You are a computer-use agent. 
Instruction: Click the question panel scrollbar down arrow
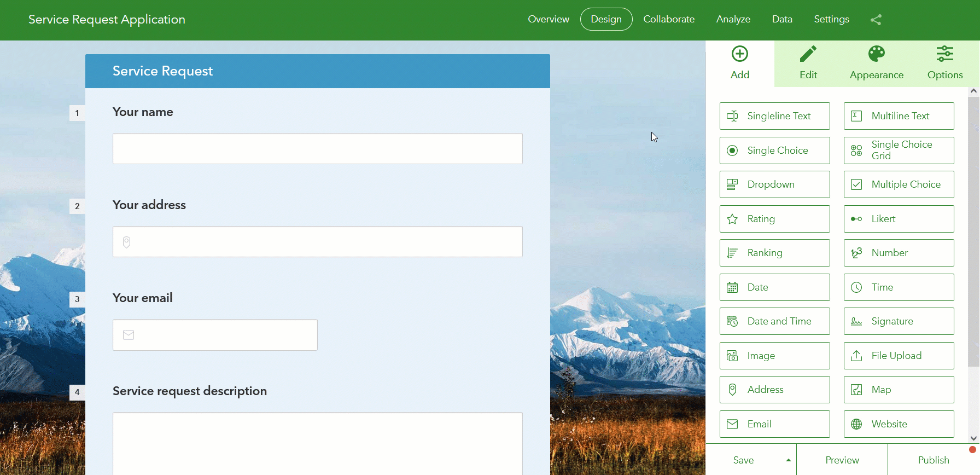click(x=973, y=438)
